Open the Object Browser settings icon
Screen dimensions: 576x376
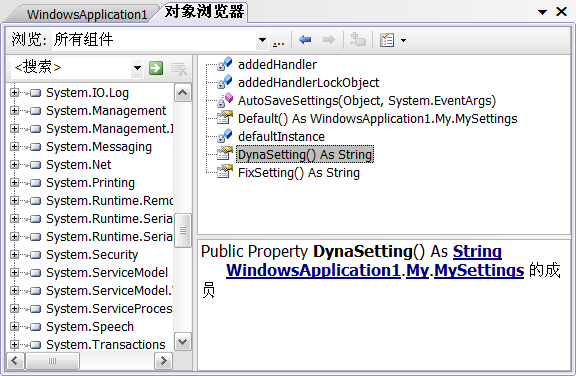[387, 40]
